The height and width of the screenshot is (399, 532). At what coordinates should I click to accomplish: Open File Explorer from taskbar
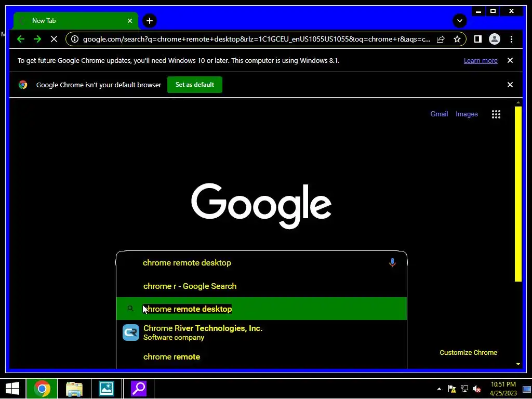click(x=74, y=389)
